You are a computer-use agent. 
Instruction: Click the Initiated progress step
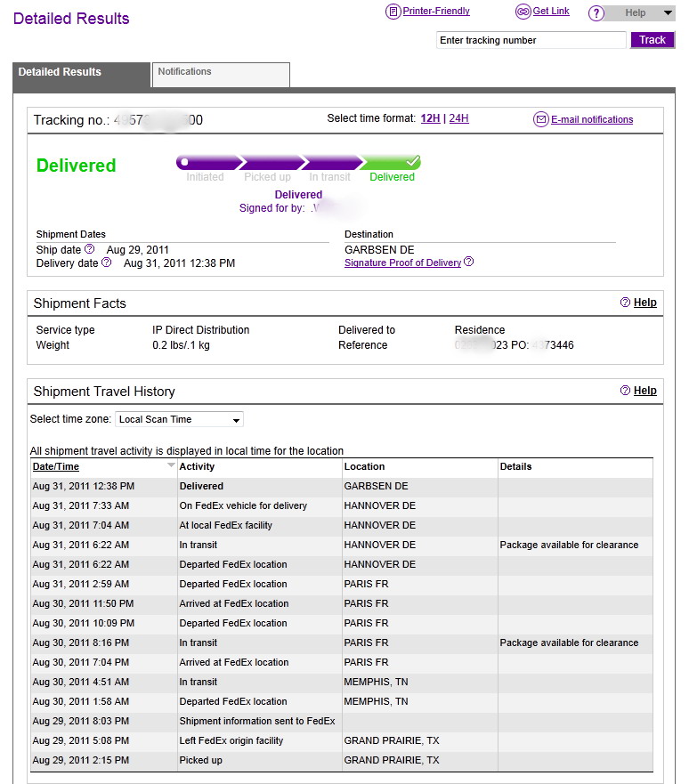tap(205, 177)
